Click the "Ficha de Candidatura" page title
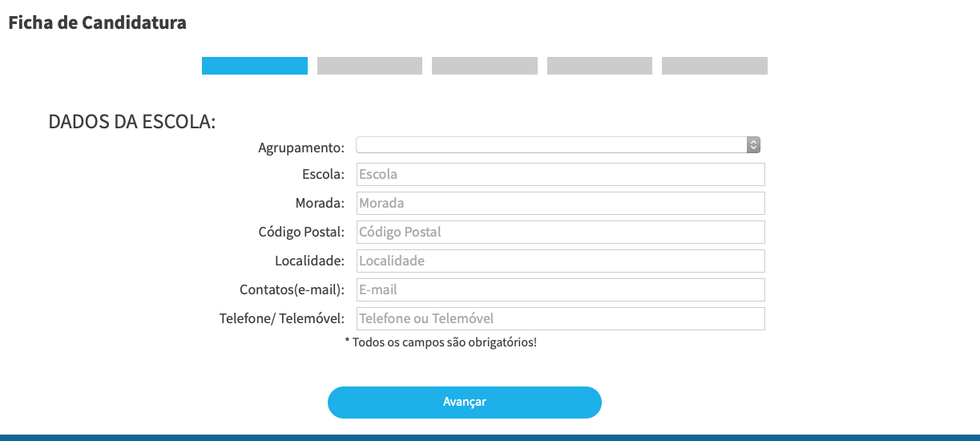Image resolution: width=980 pixels, height=441 pixels. [97, 22]
